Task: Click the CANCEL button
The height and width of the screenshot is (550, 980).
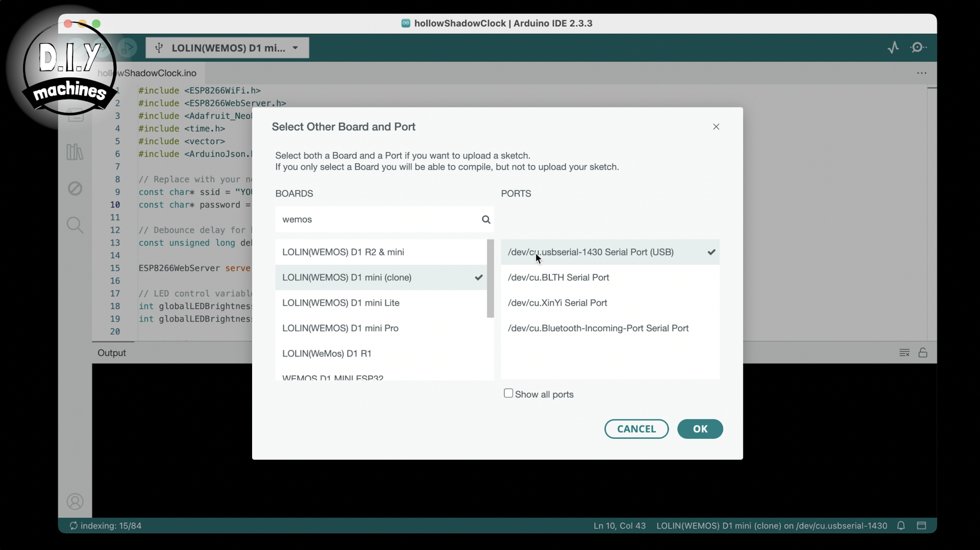Action: point(636,429)
